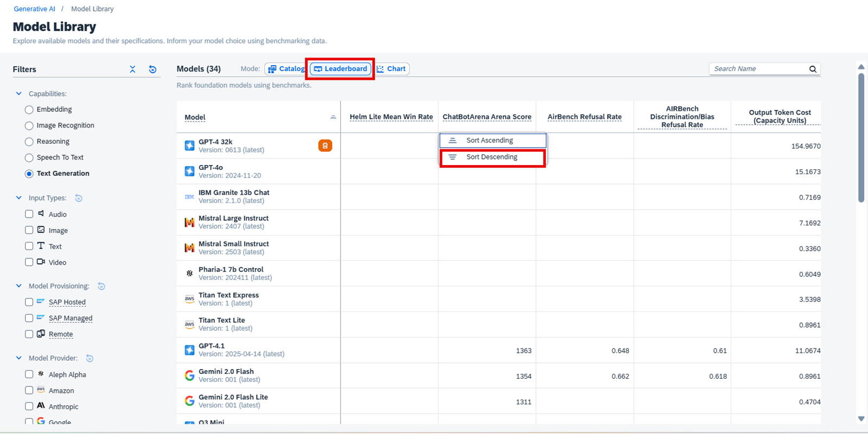Click the Model column header

tap(195, 117)
